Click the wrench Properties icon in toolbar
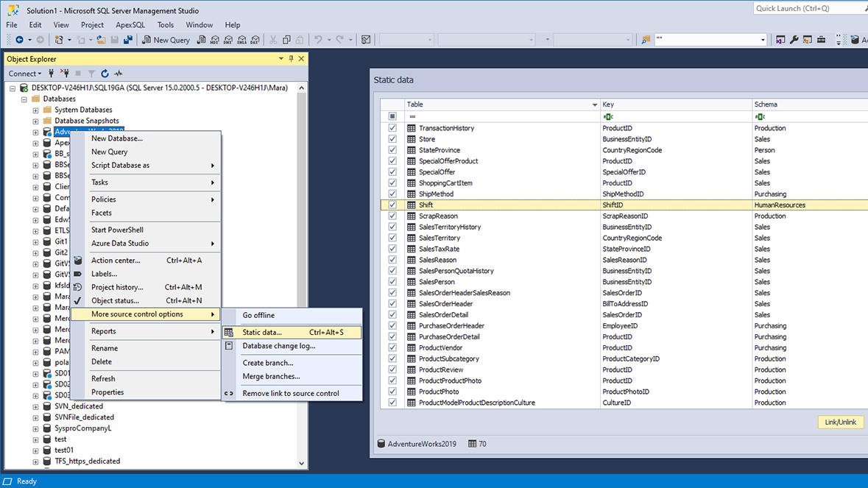This screenshot has height=488, width=868. [x=794, y=40]
